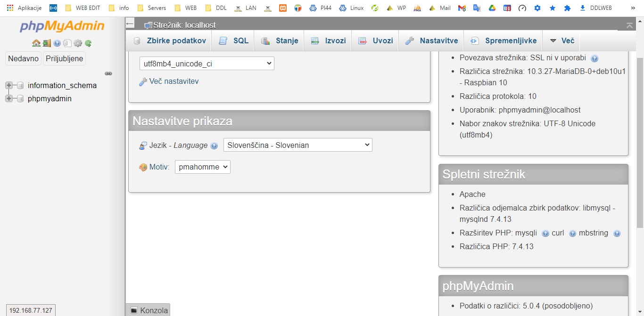Image resolution: width=644 pixels, height=316 pixels.
Task: Click Strežnik: localhost breadcrumb link
Action: click(x=185, y=25)
